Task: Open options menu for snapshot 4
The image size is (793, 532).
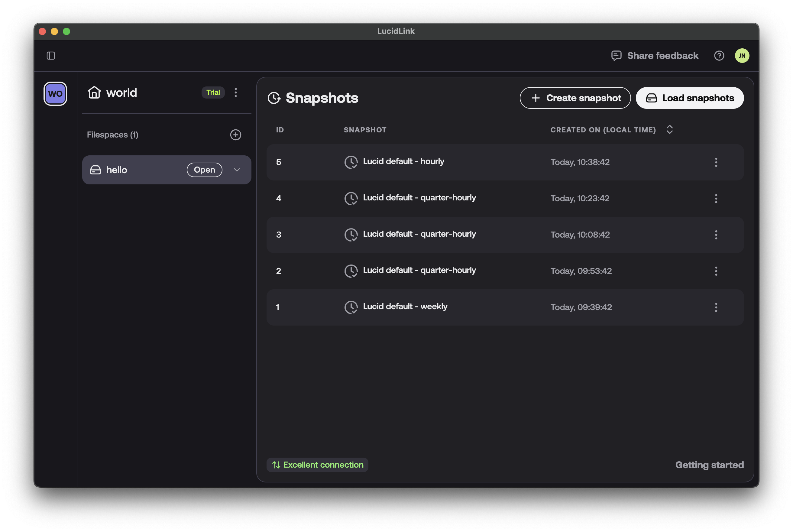Action: [x=716, y=199]
